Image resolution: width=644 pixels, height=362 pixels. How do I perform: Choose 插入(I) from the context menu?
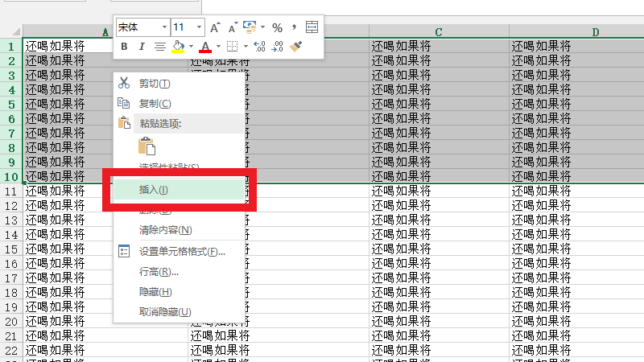(x=154, y=190)
